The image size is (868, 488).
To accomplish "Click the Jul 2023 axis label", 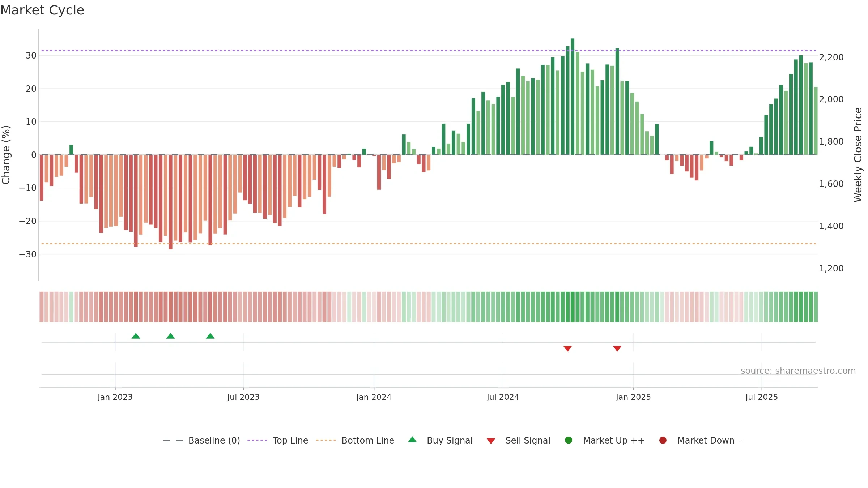I will pyautogui.click(x=243, y=397).
